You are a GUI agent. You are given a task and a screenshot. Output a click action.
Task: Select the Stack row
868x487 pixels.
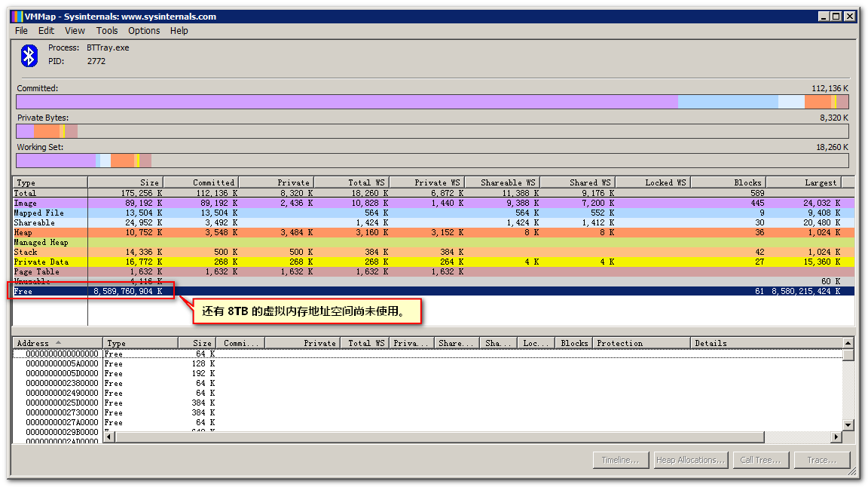pos(433,252)
